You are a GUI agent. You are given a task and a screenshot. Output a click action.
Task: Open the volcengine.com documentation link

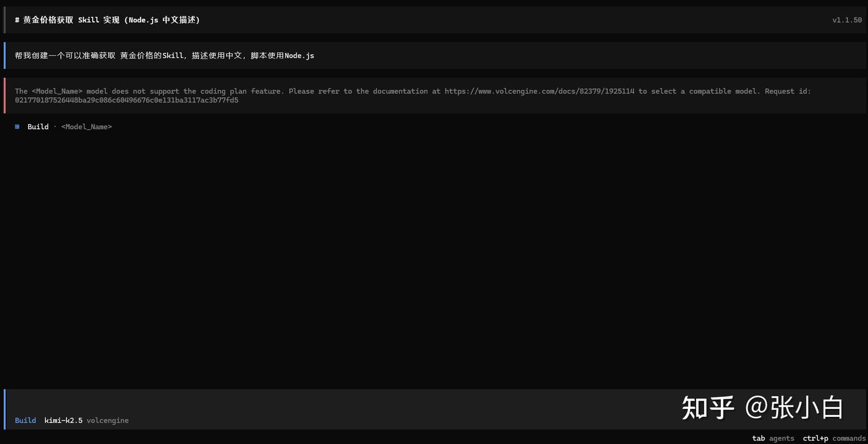point(539,91)
